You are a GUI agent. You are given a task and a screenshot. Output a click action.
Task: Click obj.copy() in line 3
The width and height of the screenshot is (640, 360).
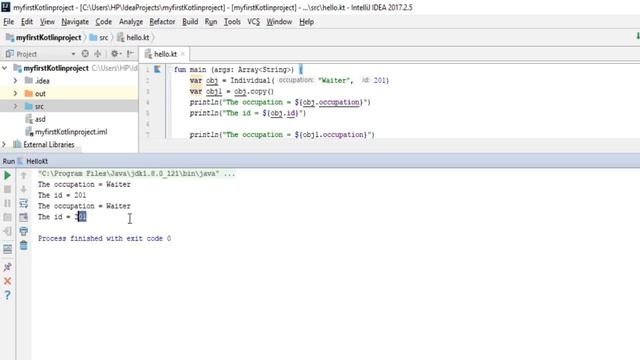(x=254, y=91)
